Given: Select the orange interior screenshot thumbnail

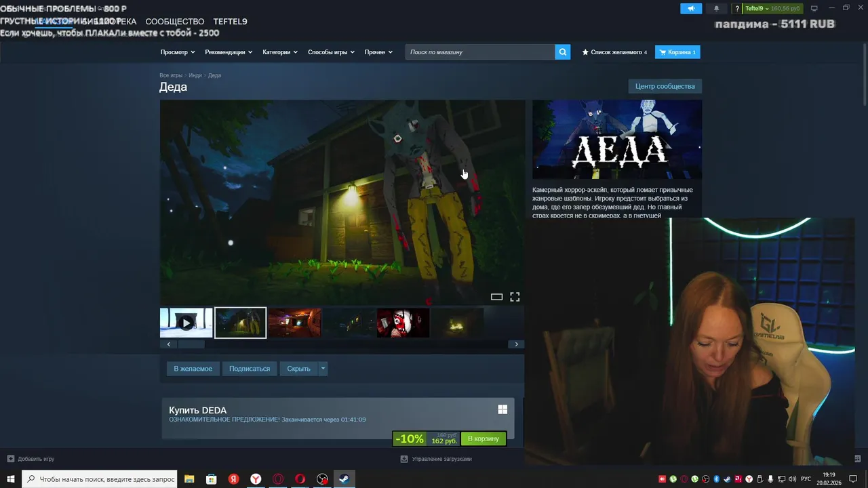Looking at the screenshot, I should pos(294,323).
